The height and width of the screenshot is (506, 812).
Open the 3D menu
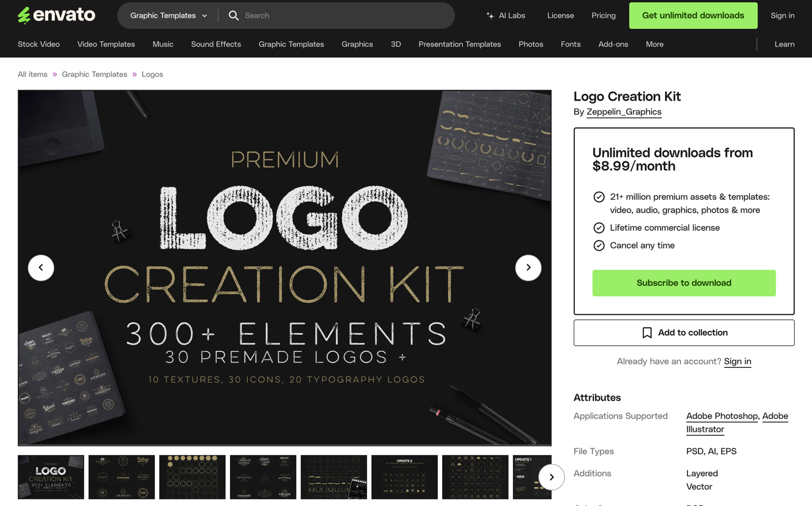pos(396,44)
